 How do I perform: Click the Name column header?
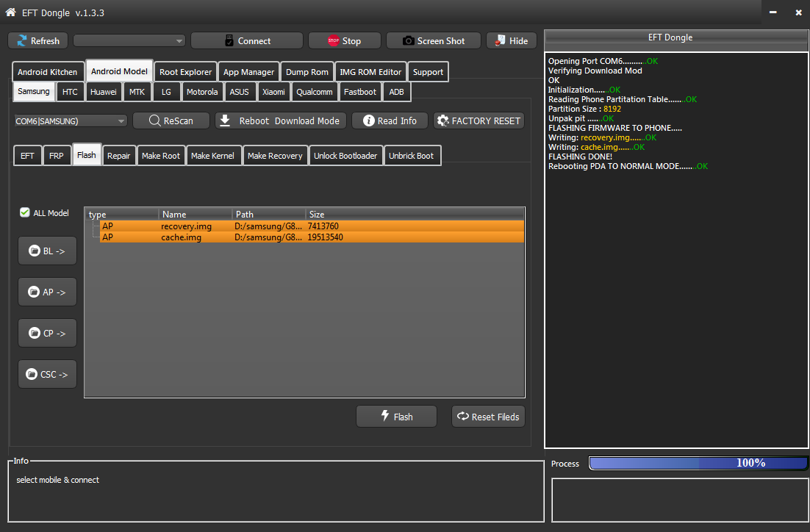coord(196,214)
